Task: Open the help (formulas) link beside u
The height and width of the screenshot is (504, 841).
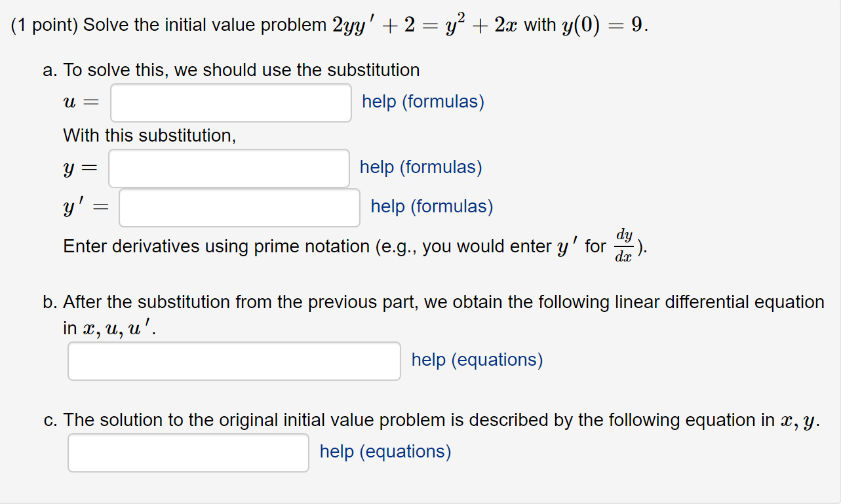Action: pos(423,102)
